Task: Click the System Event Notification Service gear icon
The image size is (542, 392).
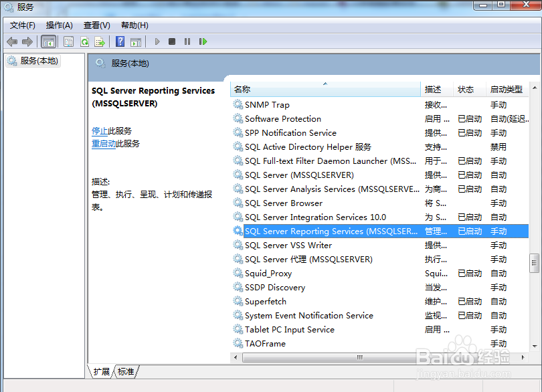Action: coord(238,315)
